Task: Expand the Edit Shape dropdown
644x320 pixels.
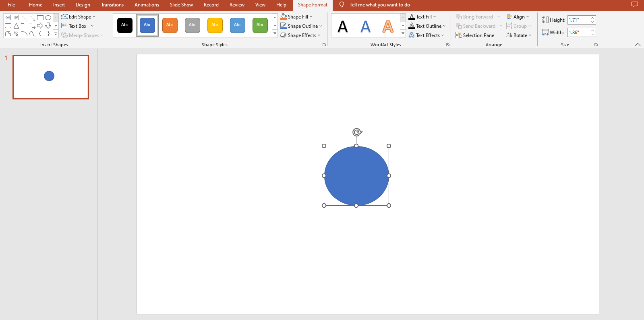Action: [x=78, y=17]
